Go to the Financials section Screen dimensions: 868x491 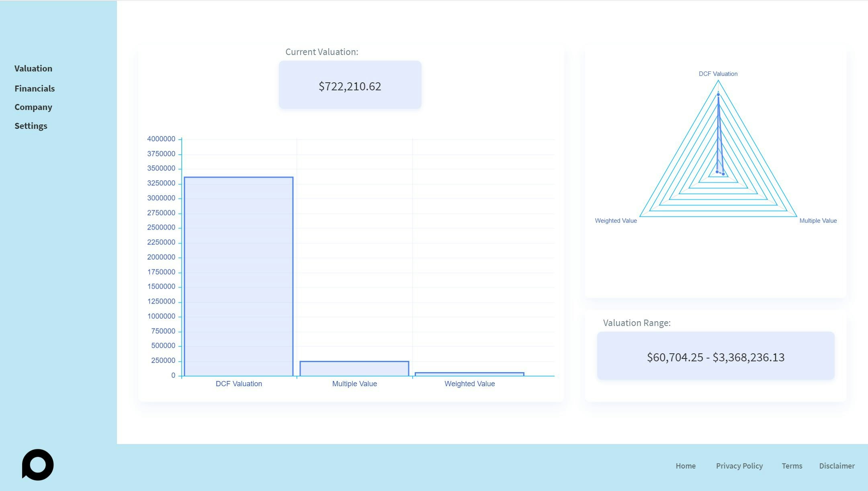click(35, 89)
